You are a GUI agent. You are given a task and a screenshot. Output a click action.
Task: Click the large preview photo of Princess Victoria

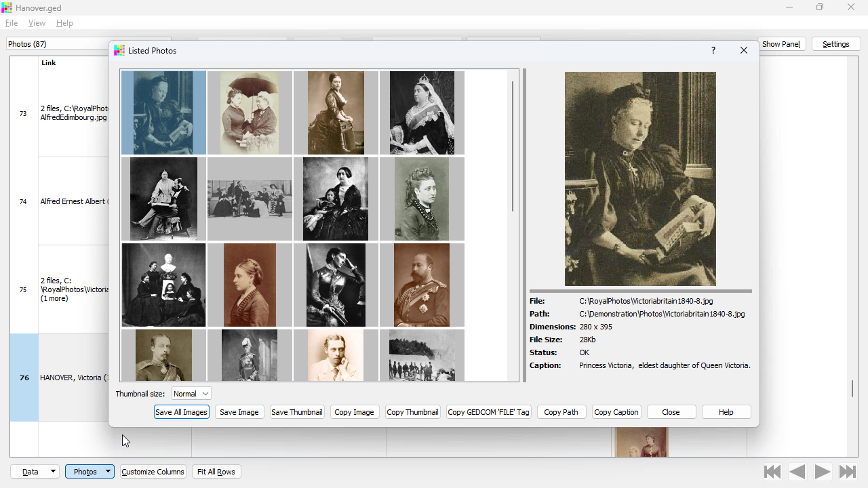tap(640, 179)
